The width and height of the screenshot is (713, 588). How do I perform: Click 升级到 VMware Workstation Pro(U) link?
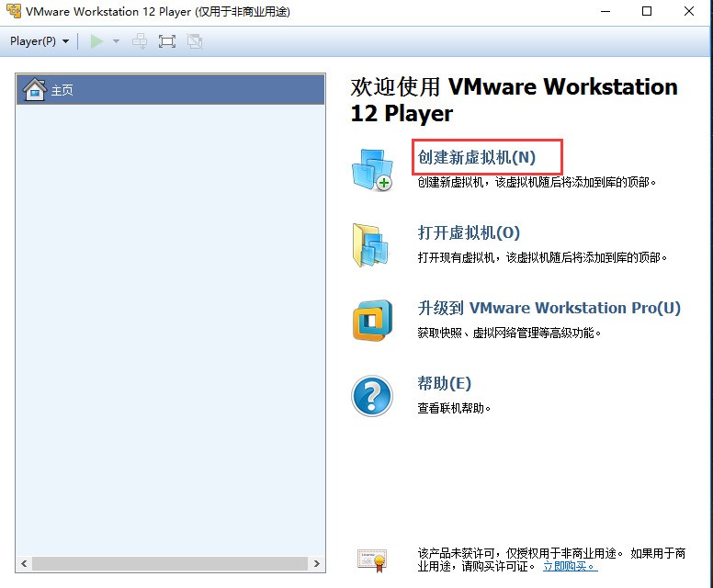549,308
